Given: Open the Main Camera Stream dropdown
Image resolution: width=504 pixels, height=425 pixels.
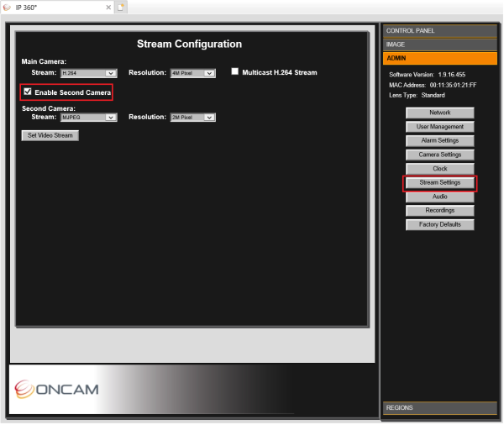Looking at the screenshot, I should click(x=89, y=73).
